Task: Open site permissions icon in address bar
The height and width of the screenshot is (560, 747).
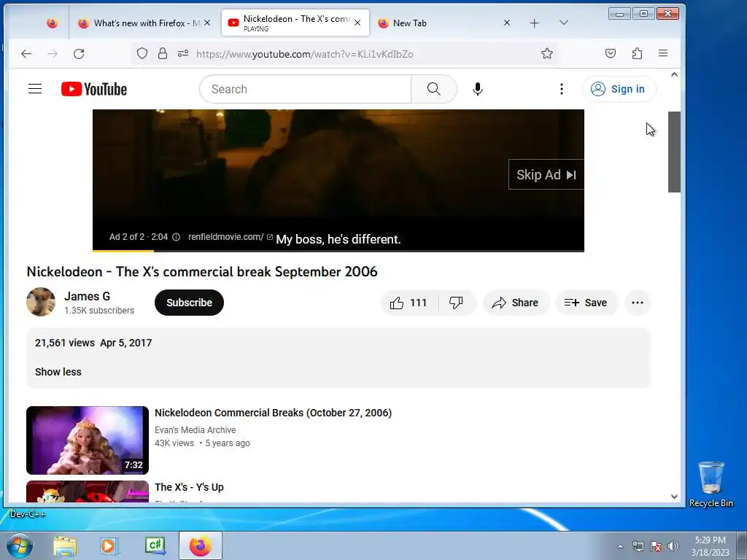Action: tap(183, 53)
